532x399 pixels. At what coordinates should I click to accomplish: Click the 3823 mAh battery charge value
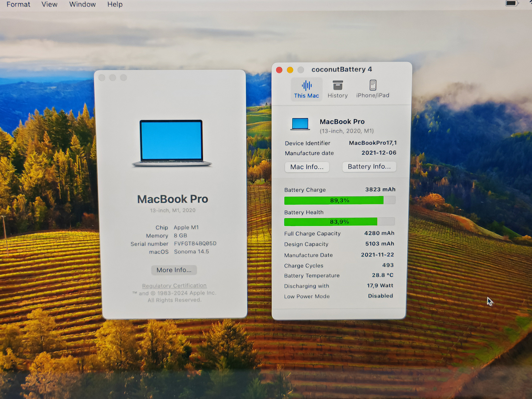[380, 190]
